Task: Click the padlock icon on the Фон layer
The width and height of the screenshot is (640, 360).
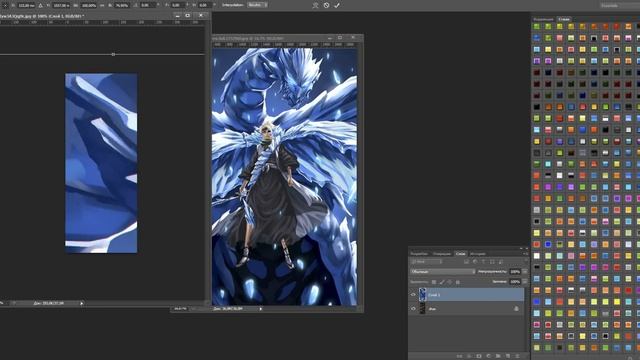Action: click(x=516, y=309)
